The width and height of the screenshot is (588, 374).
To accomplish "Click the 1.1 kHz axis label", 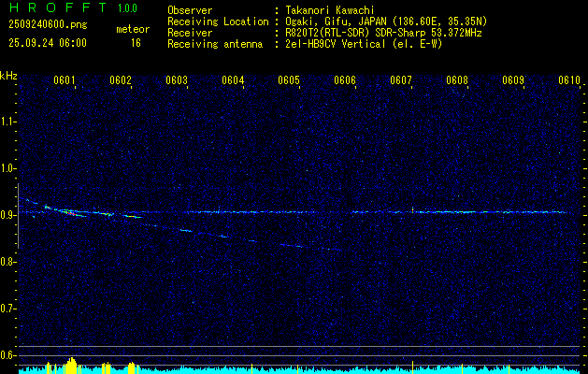I will (7, 122).
